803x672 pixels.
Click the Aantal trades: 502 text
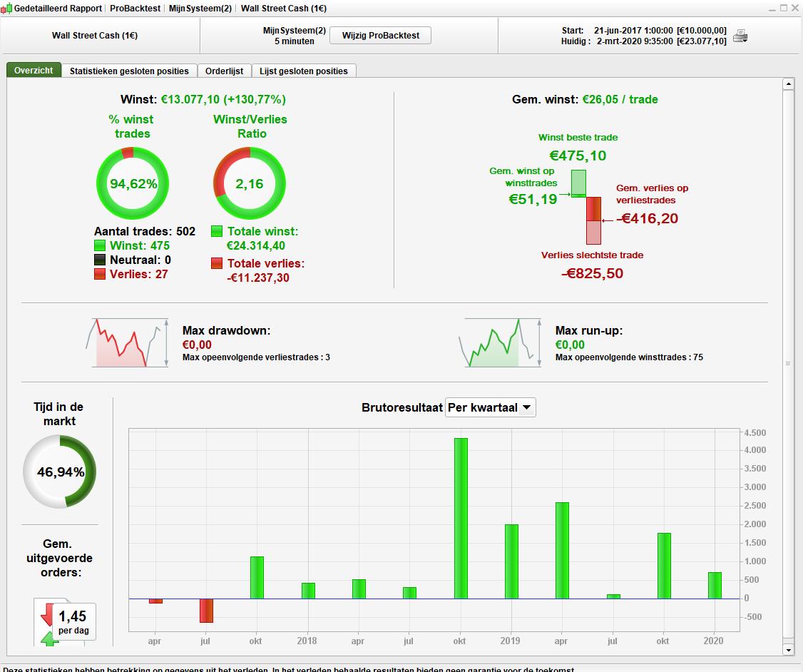[145, 232]
